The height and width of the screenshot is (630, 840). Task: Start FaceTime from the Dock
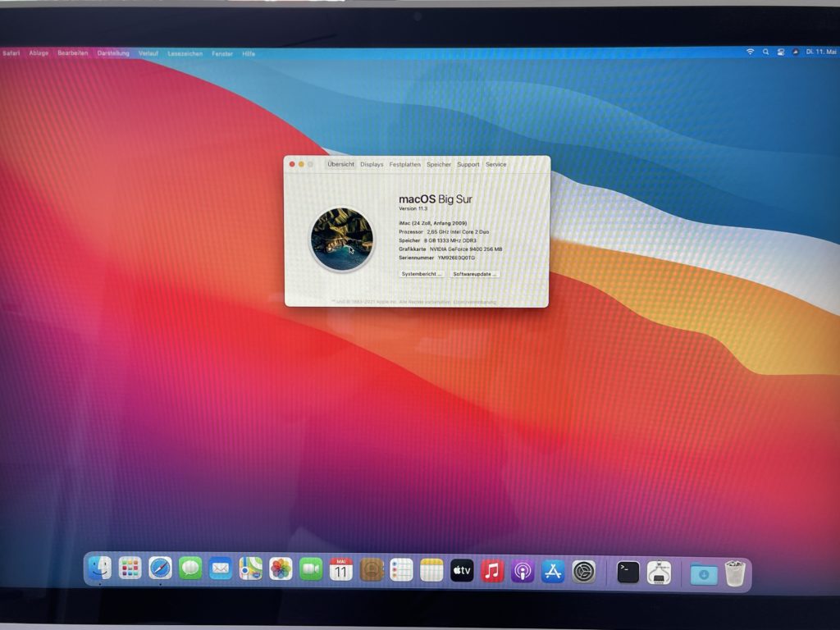coord(311,569)
